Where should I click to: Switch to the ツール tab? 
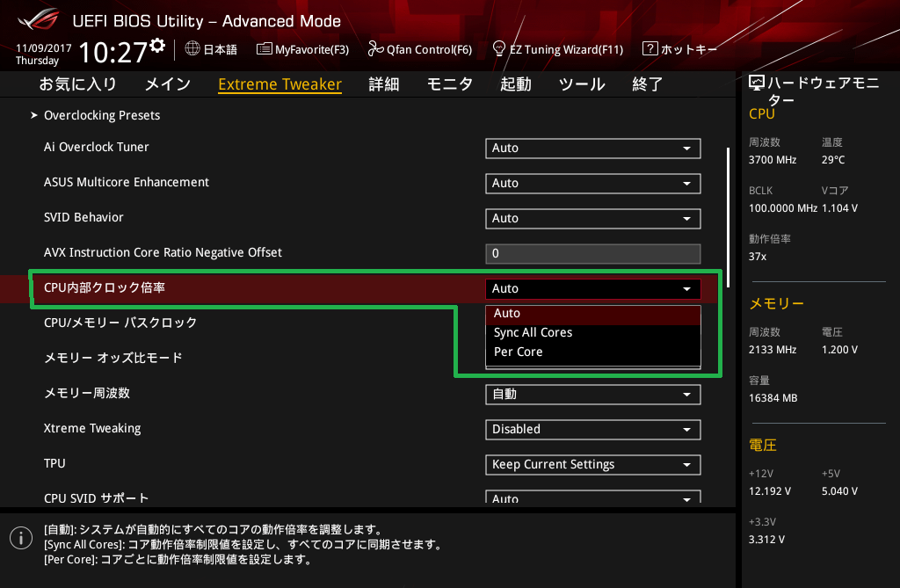coord(582,84)
